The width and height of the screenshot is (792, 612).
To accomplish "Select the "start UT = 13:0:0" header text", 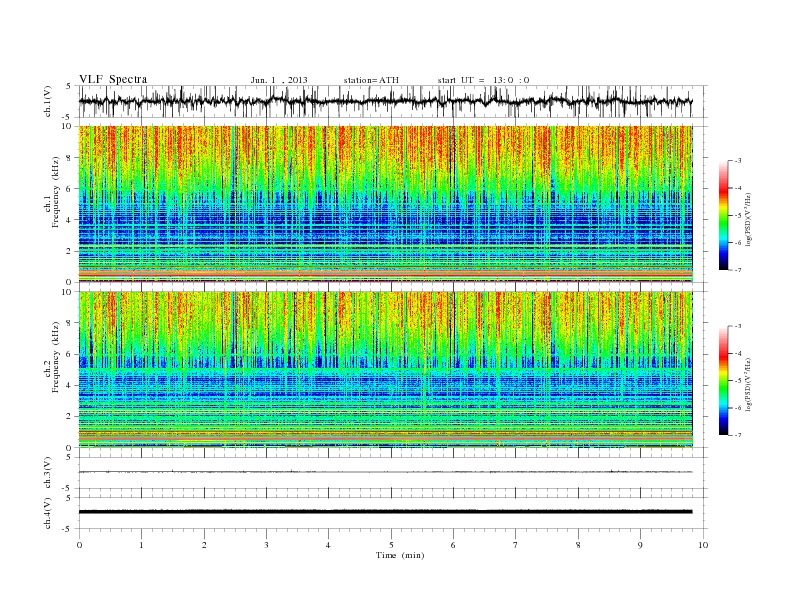I will (483, 80).
